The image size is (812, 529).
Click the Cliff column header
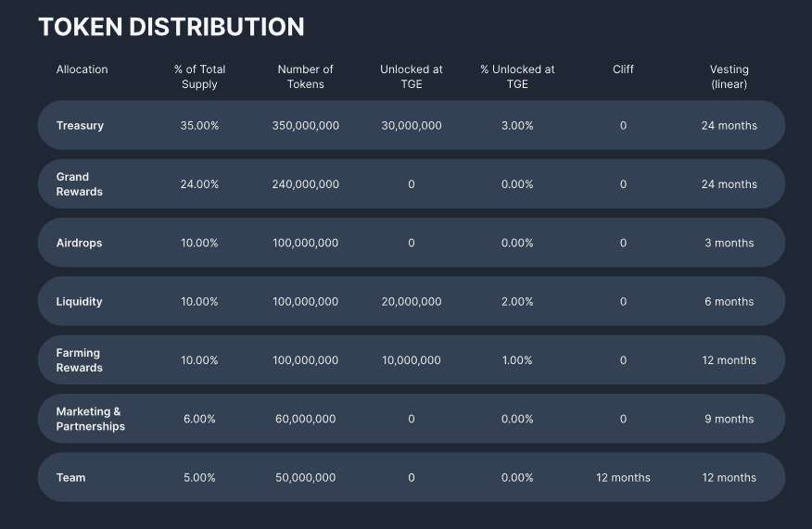(x=623, y=69)
